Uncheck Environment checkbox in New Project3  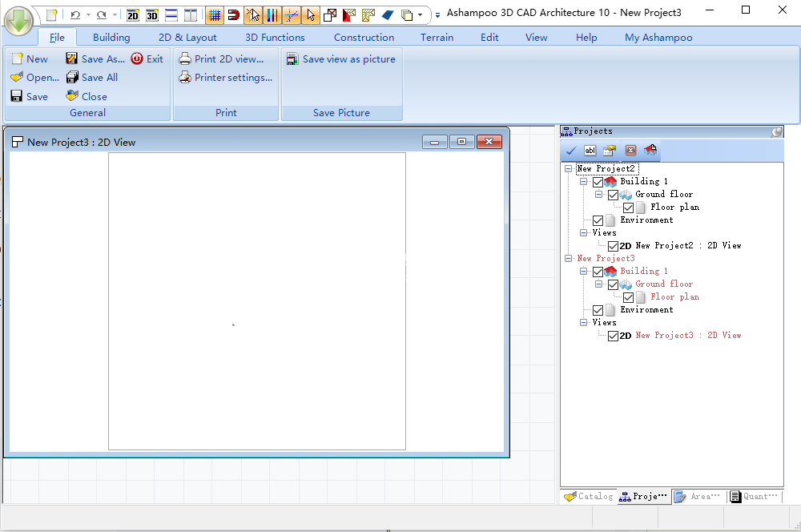(x=598, y=310)
